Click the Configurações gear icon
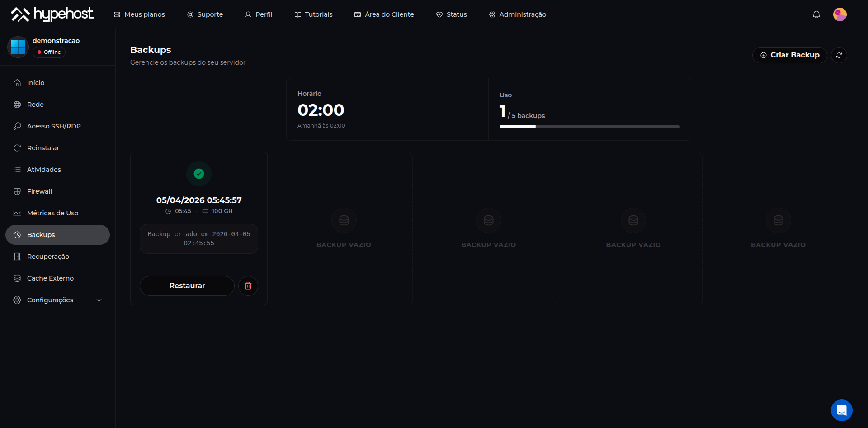This screenshot has width=868, height=428. 17,300
